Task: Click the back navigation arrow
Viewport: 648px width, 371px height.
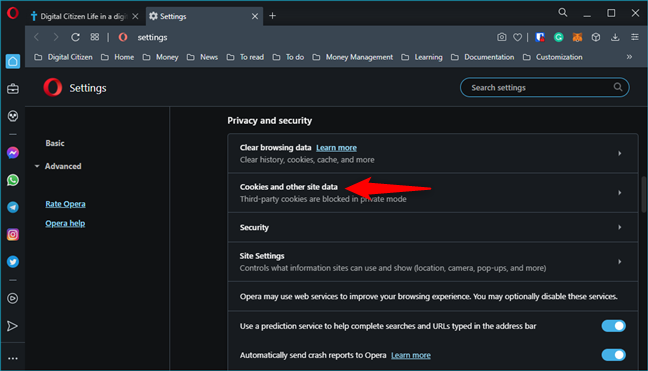Action: point(37,37)
